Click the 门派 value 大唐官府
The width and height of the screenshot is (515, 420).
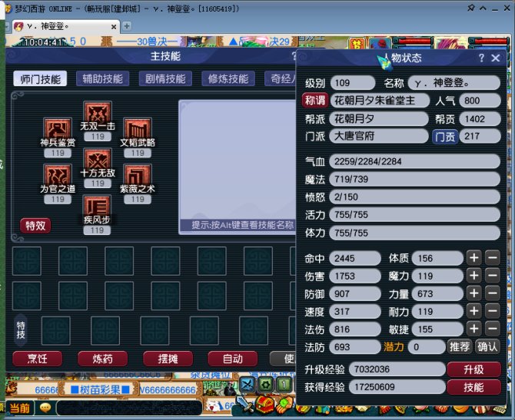tap(380, 136)
